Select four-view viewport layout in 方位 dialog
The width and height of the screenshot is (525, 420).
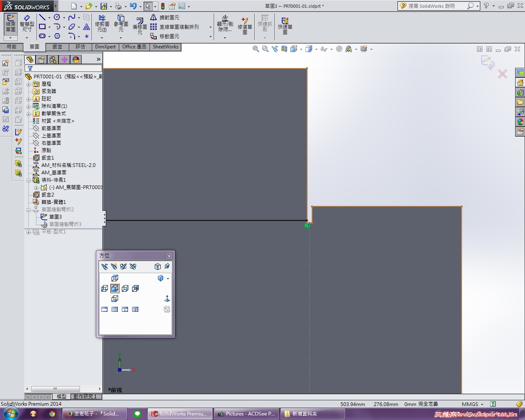click(x=135, y=309)
